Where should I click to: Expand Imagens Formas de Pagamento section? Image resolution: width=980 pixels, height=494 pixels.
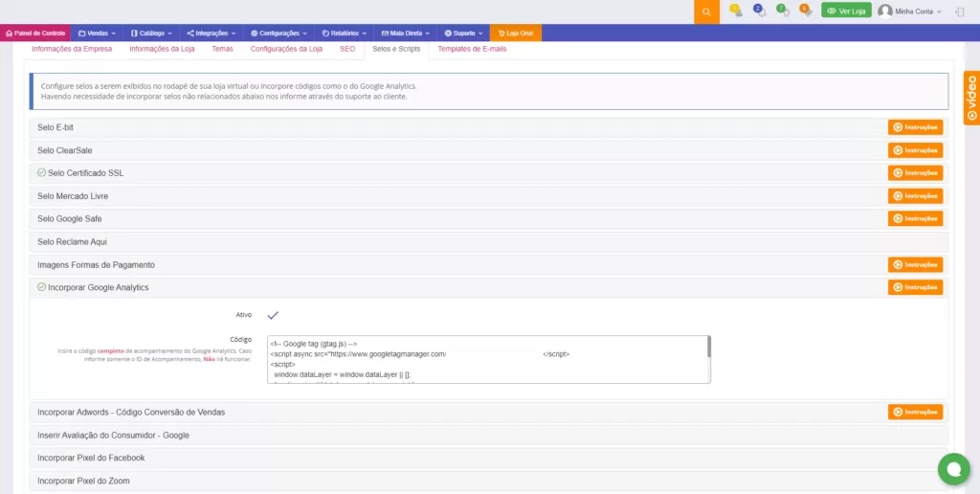click(489, 264)
